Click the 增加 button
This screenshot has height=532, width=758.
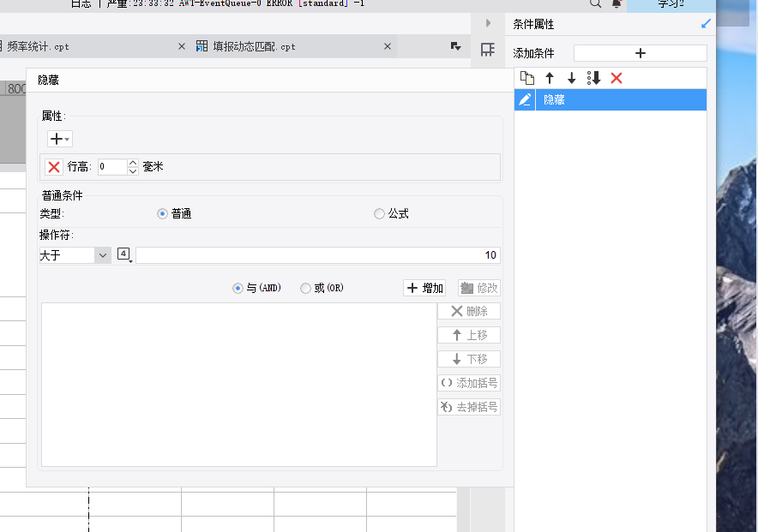pyautogui.click(x=424, y=288)
